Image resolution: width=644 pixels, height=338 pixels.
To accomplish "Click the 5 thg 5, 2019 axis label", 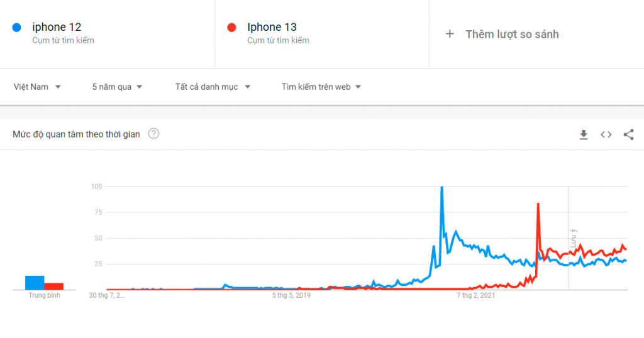I will (291, 295).
